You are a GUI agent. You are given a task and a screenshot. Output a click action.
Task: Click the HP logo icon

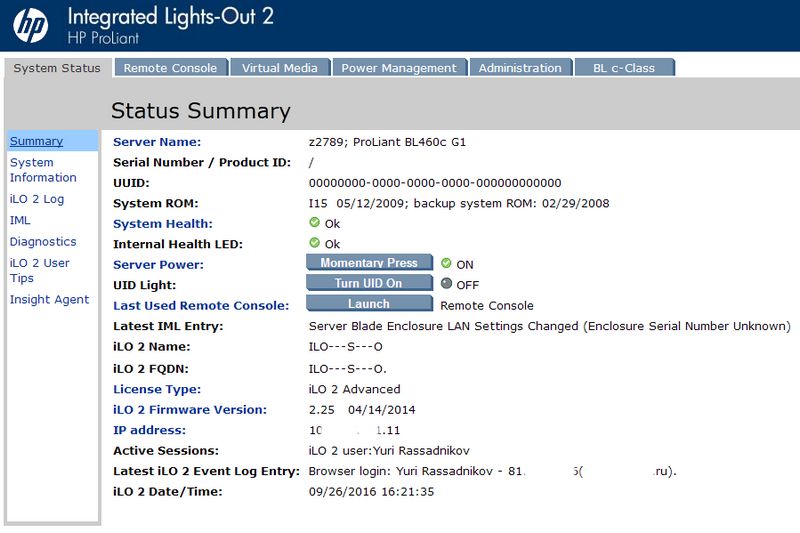point(31,25)
